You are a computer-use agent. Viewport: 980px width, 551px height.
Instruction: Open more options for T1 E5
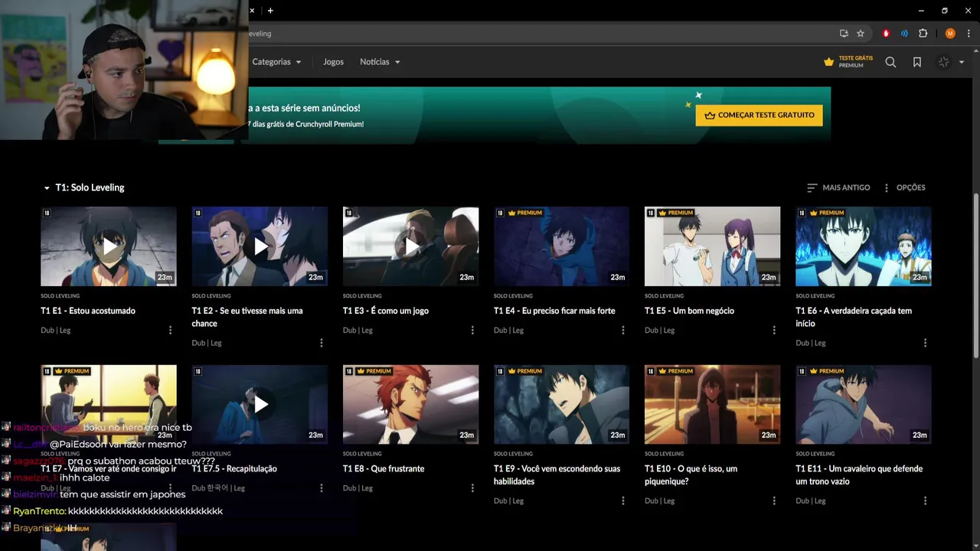[x=774, y=331]
